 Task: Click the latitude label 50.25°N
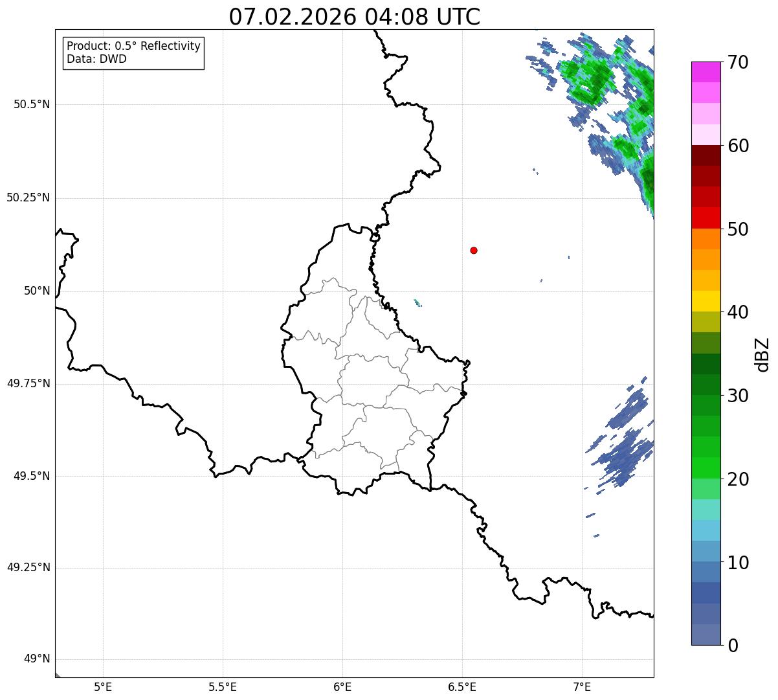28,198
